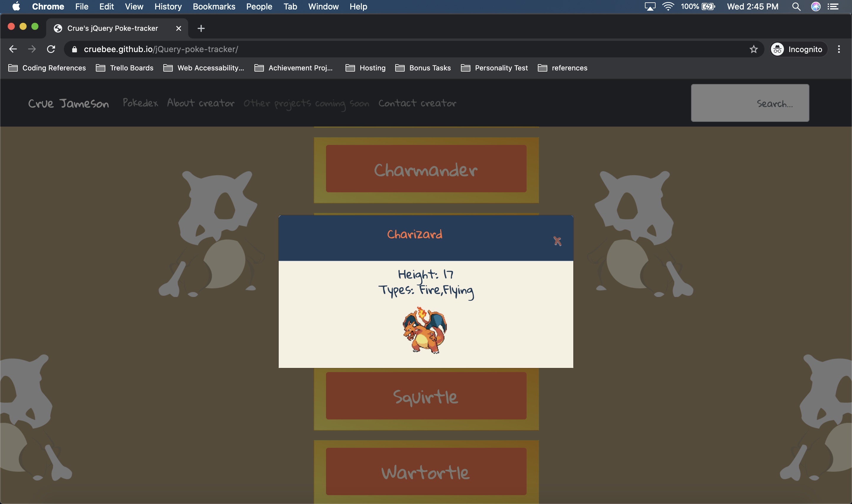852x504 pixels.
Task: Open the Achievement Proj bookmark folder
Action: tap(294, 68)
